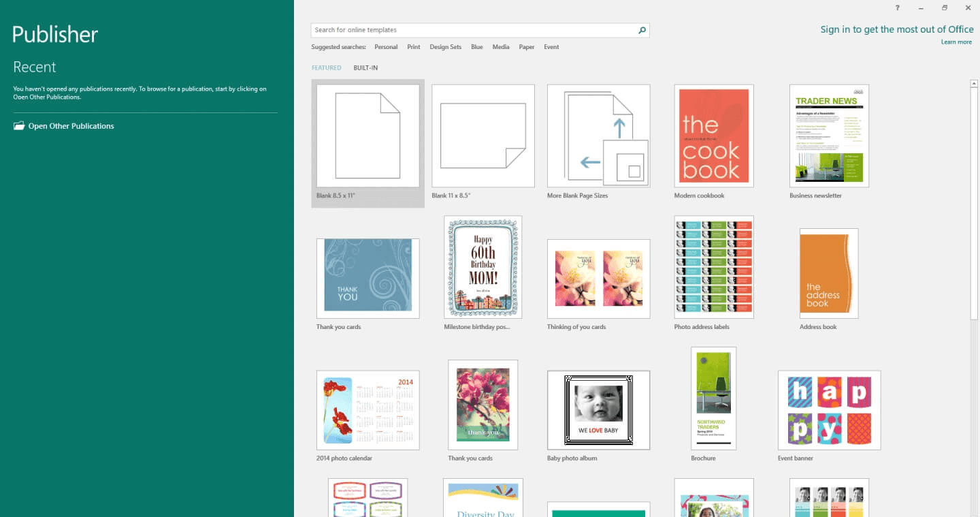The image size is (980, 517).
Task: Choose the Business newsletter template
Action: pos(828,136)
